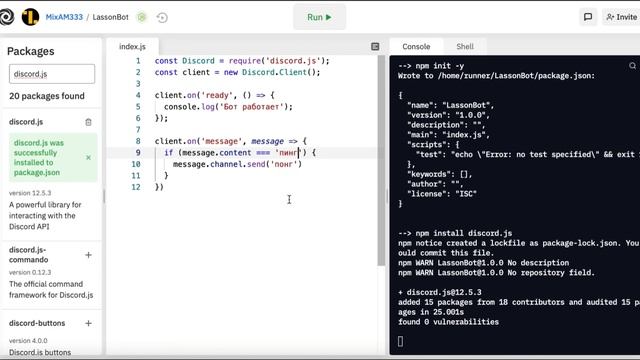Select the discord.js package title
Viewport: 640px width, 360px height.
[26, 122]
